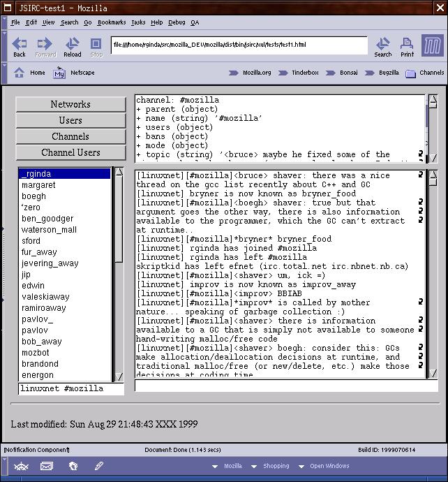Click the Bugzilla bookmark arrow icon
The width and height of the screenshot is (448, 482).
(369, 73)
